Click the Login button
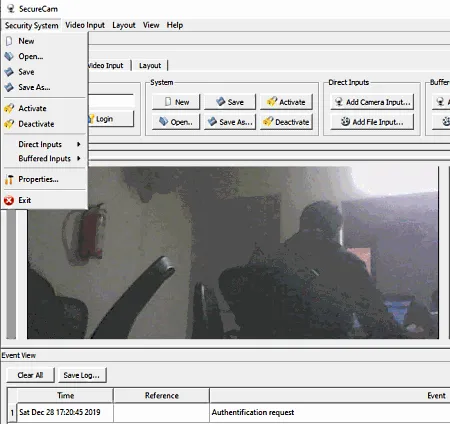This screenshot has height=424, width=450. point(111,119)
